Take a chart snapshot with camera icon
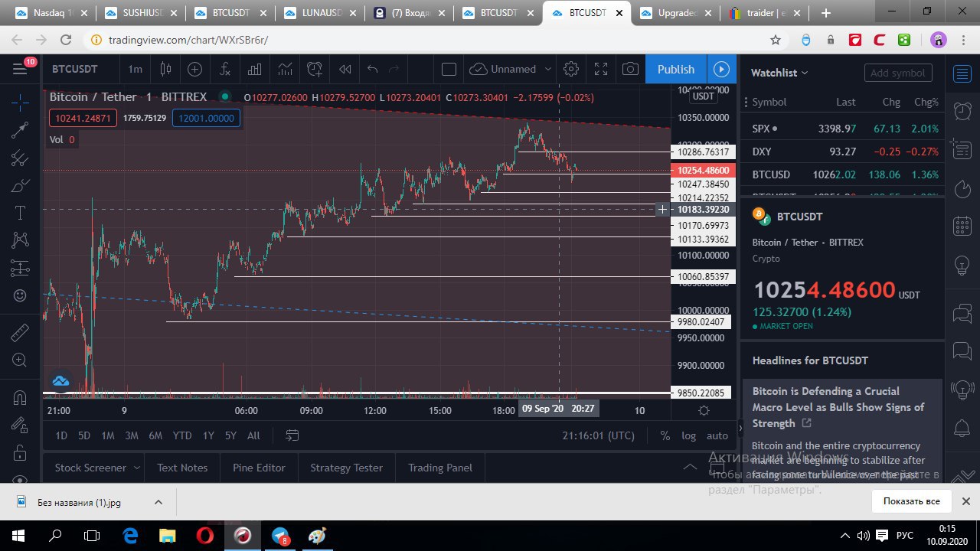 point(630,69)
